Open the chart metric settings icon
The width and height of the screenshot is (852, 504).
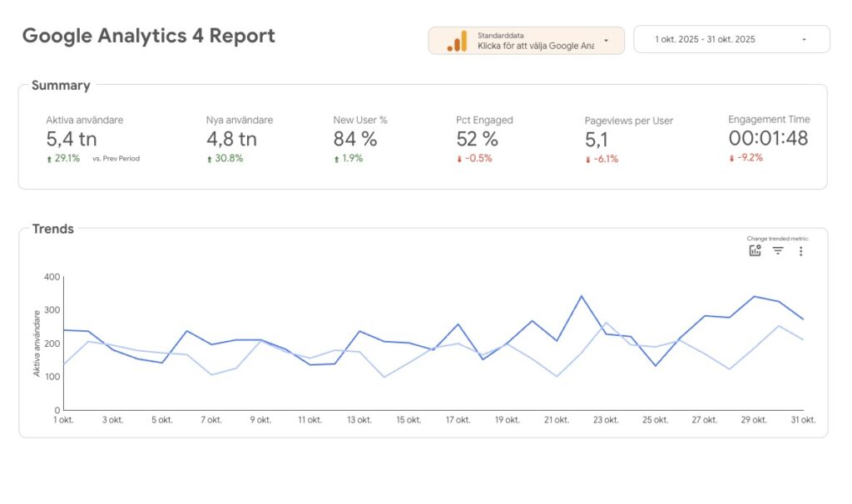click(x=755, y=251)
